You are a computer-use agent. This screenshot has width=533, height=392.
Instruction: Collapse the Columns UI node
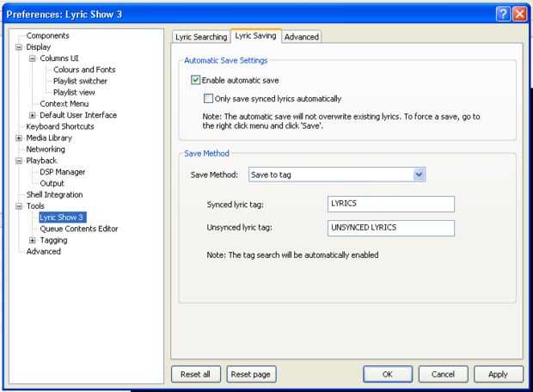[x=33, y=58]
